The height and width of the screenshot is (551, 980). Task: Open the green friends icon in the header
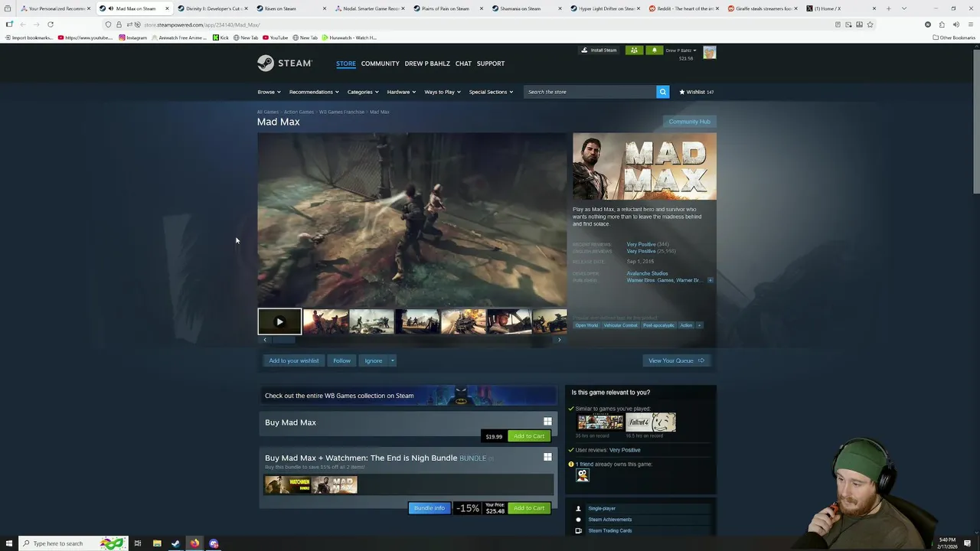click(x=634, y=51)
